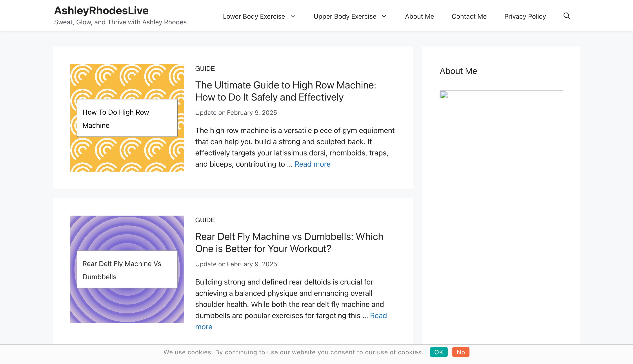Expand Lower Body Exercise dropdown chevron
Viewport: 633px width, 364px height.
293,16
